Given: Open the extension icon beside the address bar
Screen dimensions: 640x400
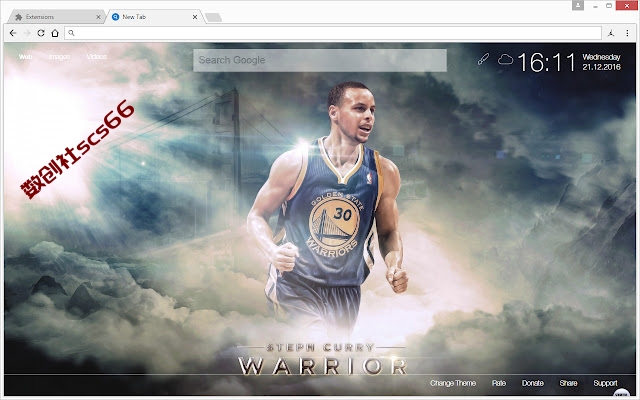Looking at the screenshot, I should click(611, 33).
